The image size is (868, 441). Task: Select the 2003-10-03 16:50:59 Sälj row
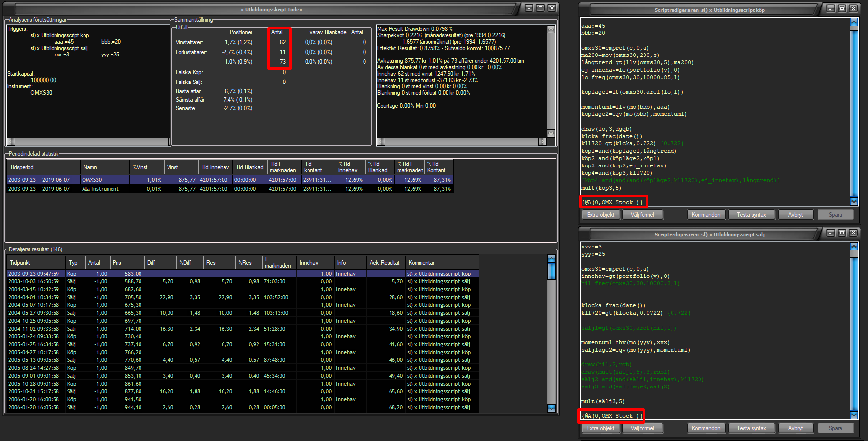point(33,281)
